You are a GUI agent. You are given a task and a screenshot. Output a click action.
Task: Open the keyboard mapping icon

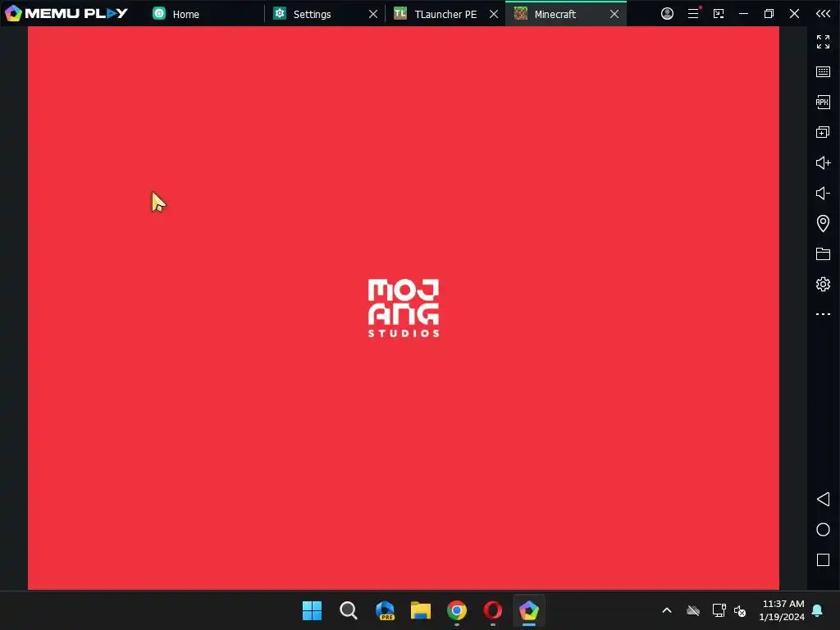823,72
